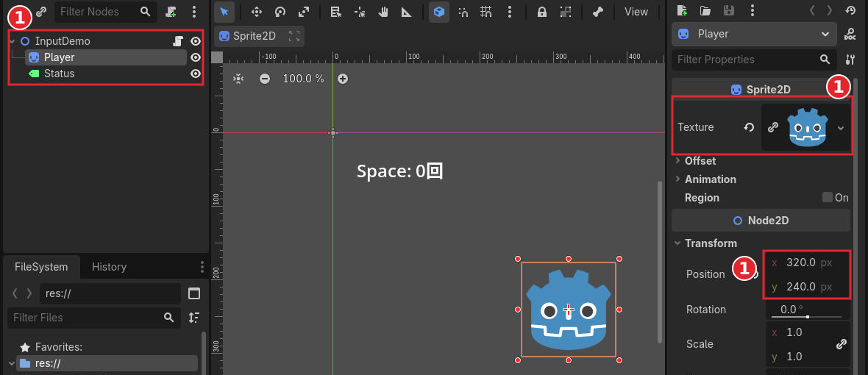This screenshot has height=375, width=868.
Task: Open skeleton bone options
Action: 597,12
